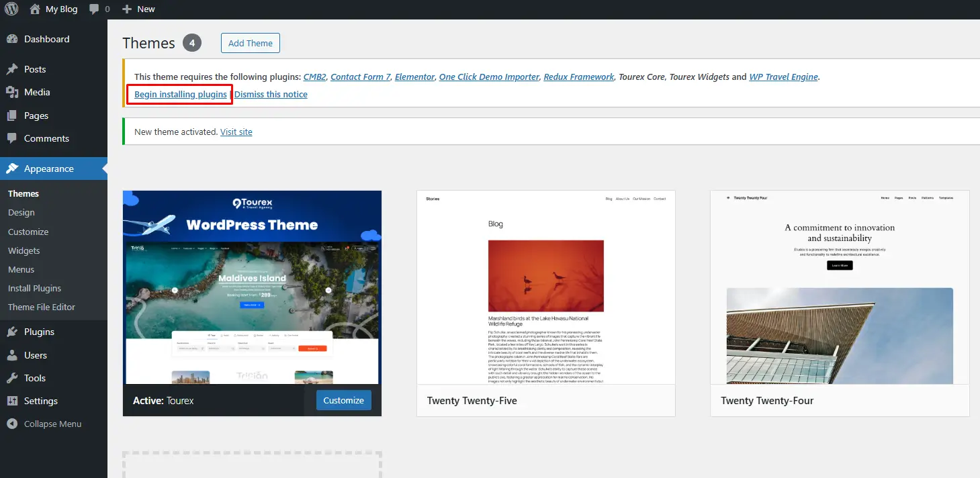Open the Menus submenu item
The width and height of the screenshot is (980, 478).
21,269
